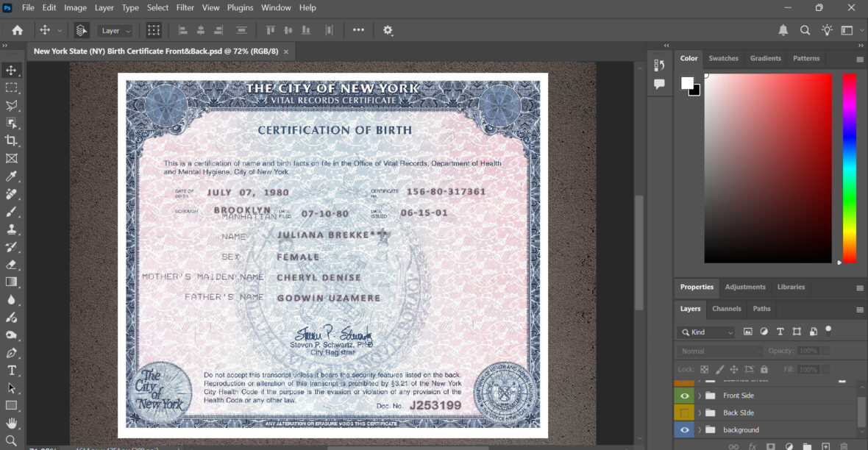
Task: Expand the Front Side group contents
Action: pyautogui.click(x=699, y=395)
